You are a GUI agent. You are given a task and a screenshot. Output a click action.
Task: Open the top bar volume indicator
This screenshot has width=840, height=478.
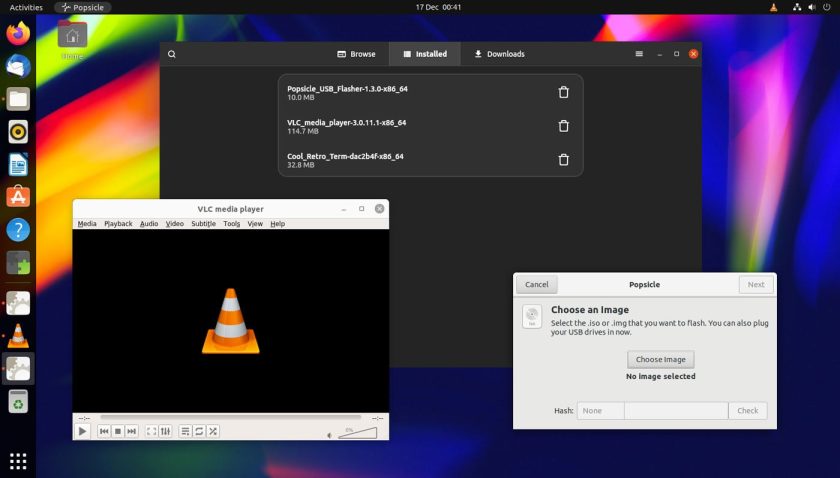tap(812, 8)
